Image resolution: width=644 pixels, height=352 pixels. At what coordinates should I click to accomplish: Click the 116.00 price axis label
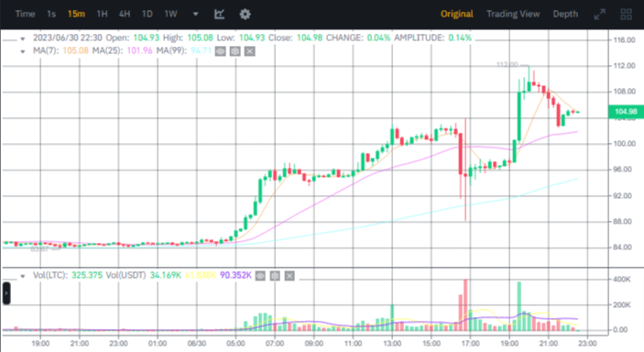pyautogui.click(x=624, y=40)
